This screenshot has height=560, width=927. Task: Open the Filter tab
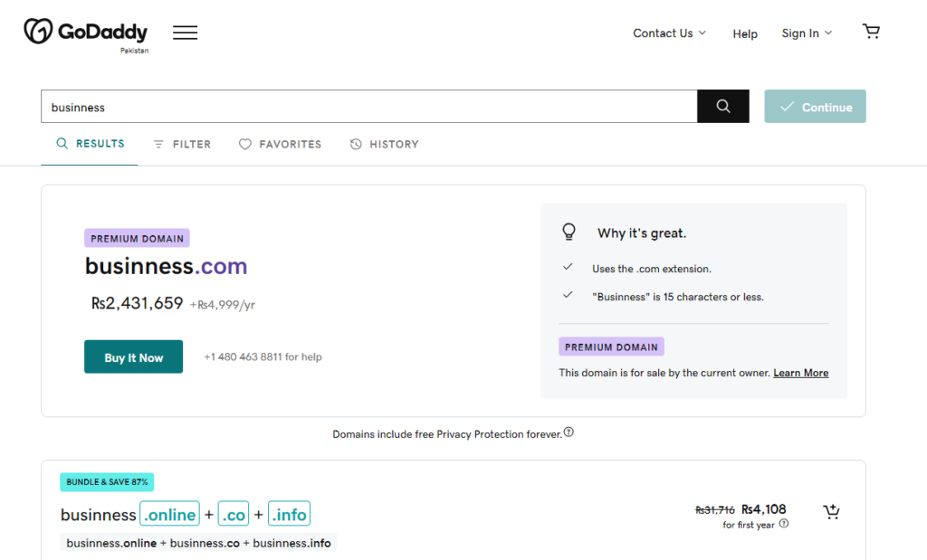coord(182,144)
